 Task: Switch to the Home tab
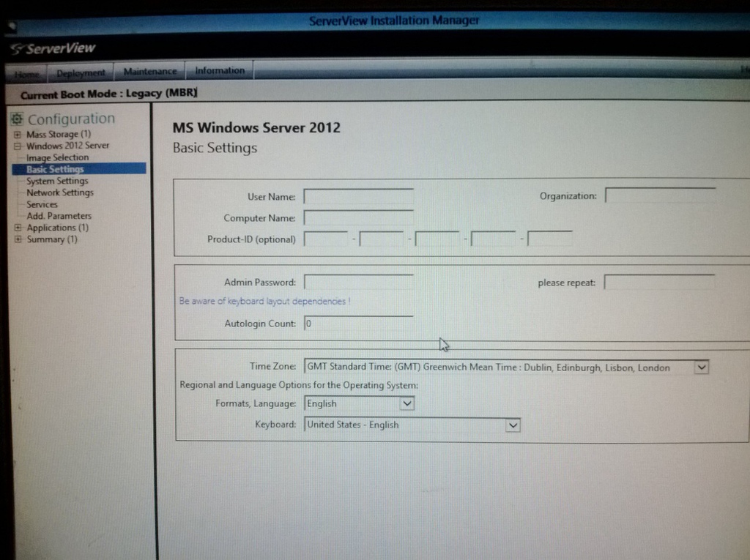pyautogui.click(x=26, y=74)
